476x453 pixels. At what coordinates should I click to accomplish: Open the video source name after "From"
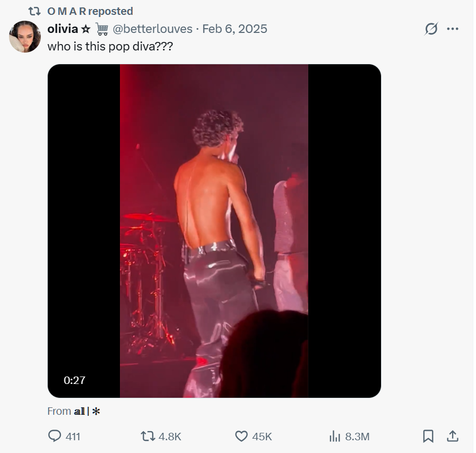(87, 411)
